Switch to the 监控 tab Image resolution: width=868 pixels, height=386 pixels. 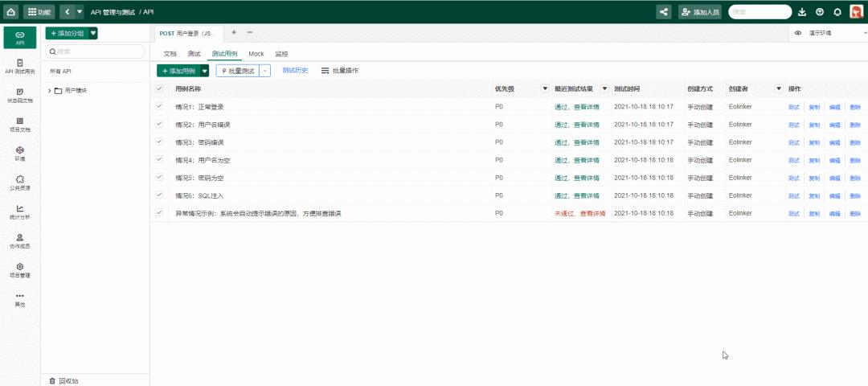[281, 54]
